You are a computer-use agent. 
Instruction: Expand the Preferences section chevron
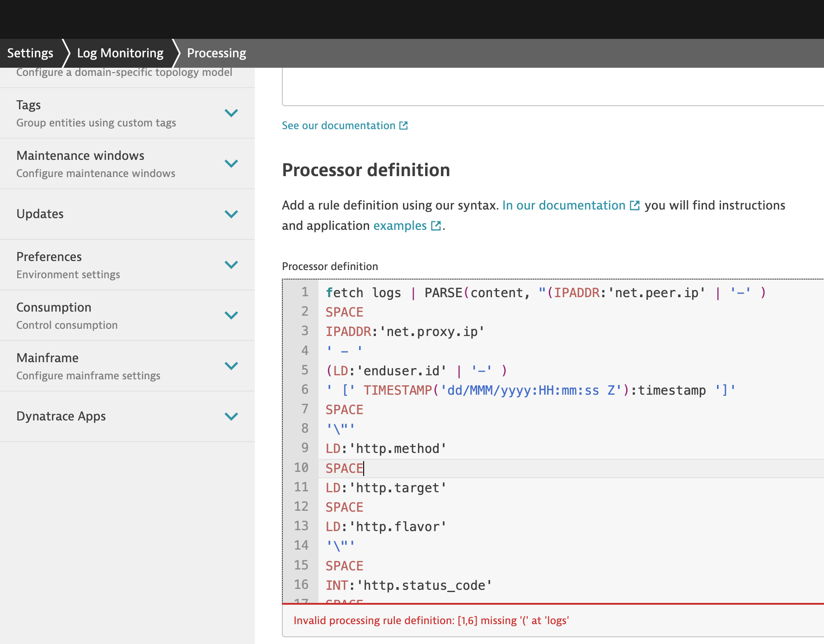point(231,265)
